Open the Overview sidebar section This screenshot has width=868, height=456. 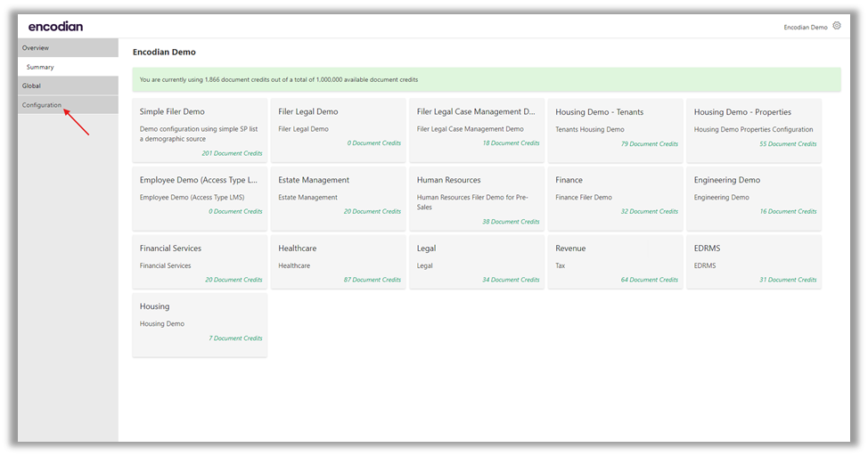click(37, 48)
